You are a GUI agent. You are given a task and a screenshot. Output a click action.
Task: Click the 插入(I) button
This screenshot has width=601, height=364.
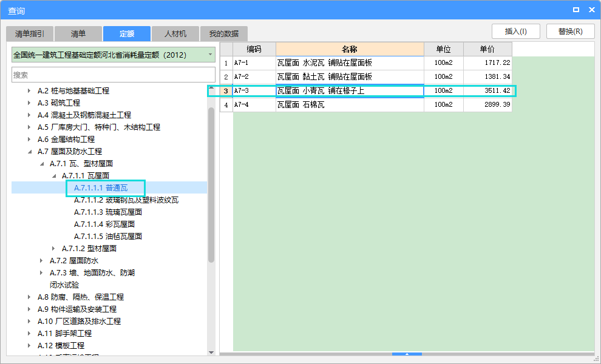point(514,31)
